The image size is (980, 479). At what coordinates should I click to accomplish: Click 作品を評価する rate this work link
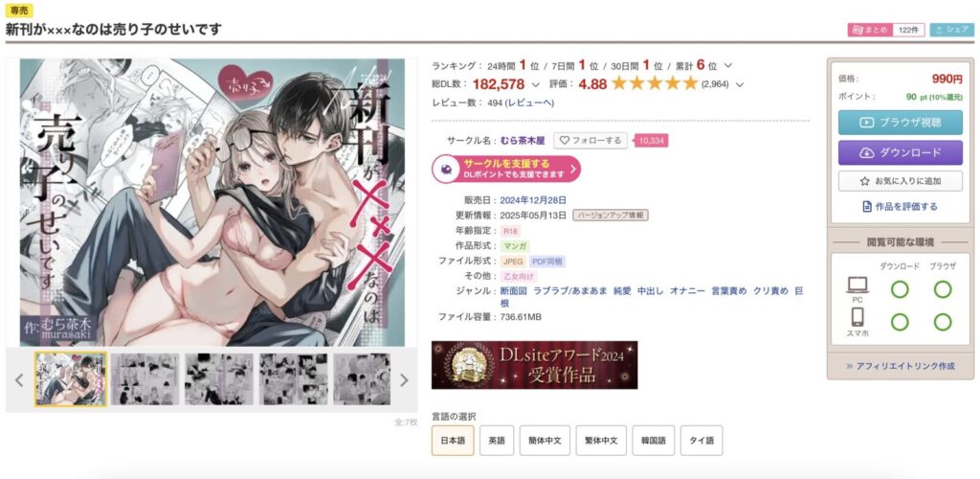[x=900, y=206]
